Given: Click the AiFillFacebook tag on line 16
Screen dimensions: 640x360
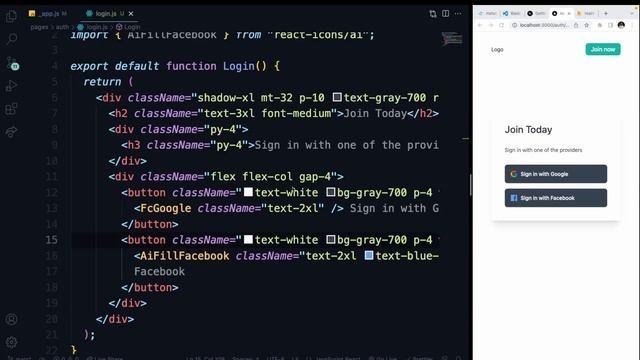Looking at the screenshot, I should point(184,256).
